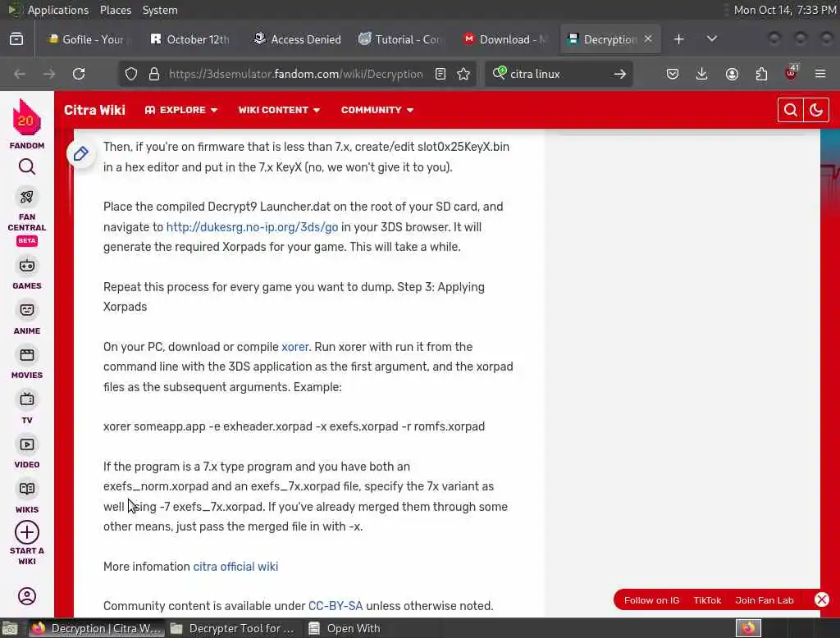Screen dimensions: 840x638
Task: Switch to the Download tab
Action: 505,39
